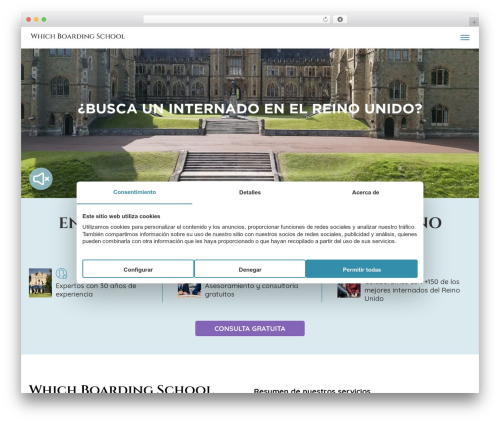Viewport: 500px width, 423px height.
Task: Click the text Asesoramiento y consultoría gratuitos
Action: pyautogui.click(x=251, y=290)
